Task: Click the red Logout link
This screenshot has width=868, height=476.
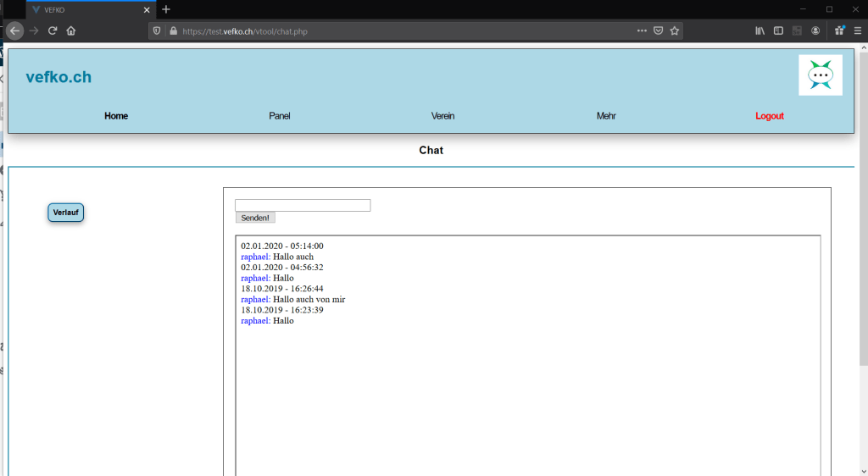Action: pyautogui.click(x=770, y=116)
